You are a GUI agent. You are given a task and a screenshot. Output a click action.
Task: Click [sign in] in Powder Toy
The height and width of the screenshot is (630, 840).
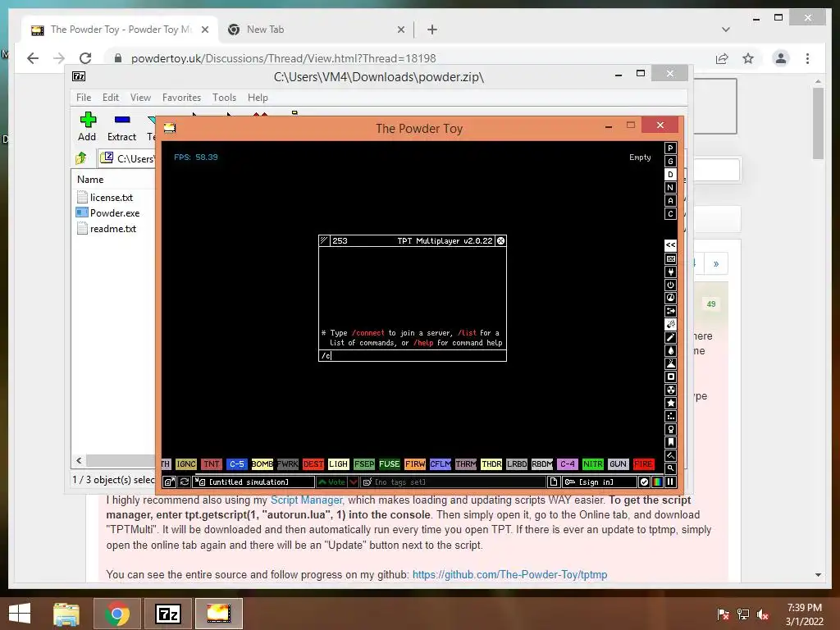coord(600,482)
